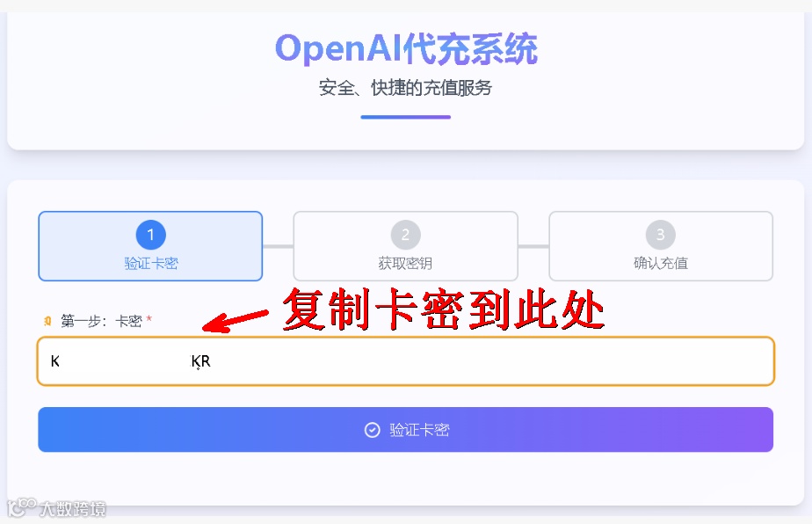Select the 获取密钥 step tab
812x524 pixels.
tap(405, 246)
